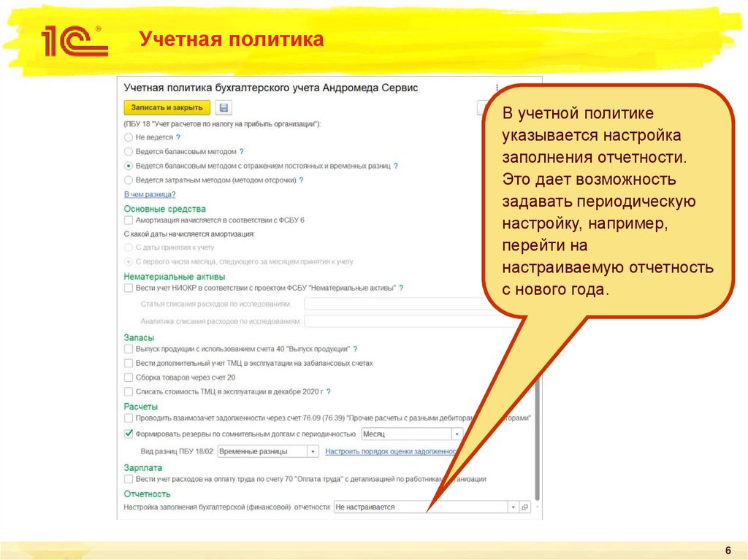
Task: Click the "Вид разниц ПБУ 18/02" label
Action: click(178, 451)
